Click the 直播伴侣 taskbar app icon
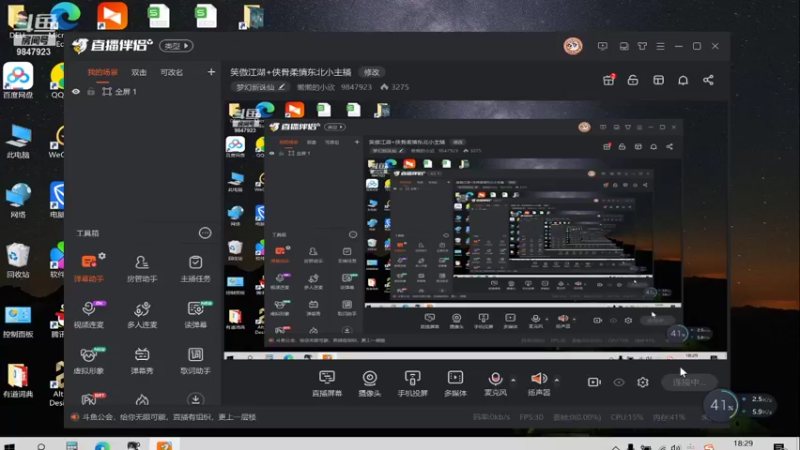Image resolution: width=800 pixels, height=450 pixels. click(x=164, y=445)
